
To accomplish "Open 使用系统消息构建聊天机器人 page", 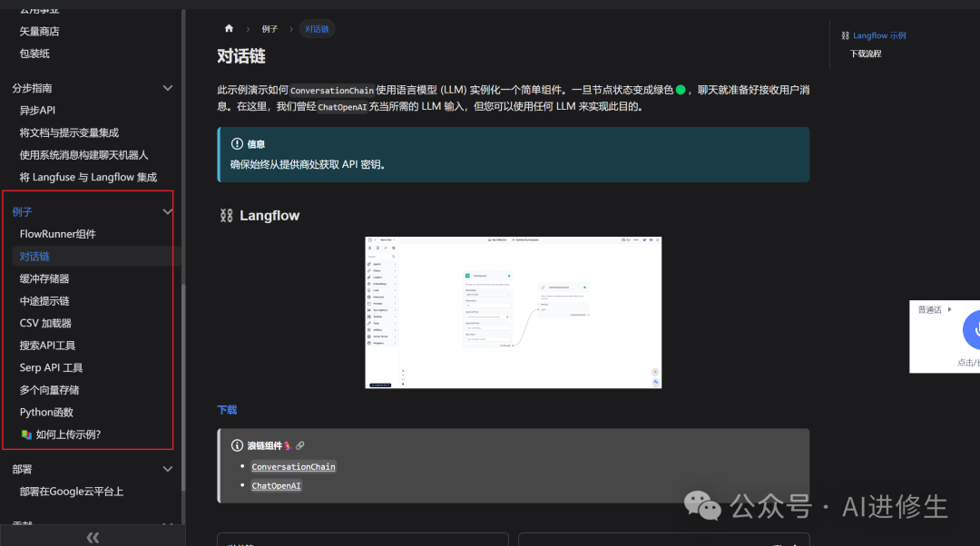I will (83, 155).
